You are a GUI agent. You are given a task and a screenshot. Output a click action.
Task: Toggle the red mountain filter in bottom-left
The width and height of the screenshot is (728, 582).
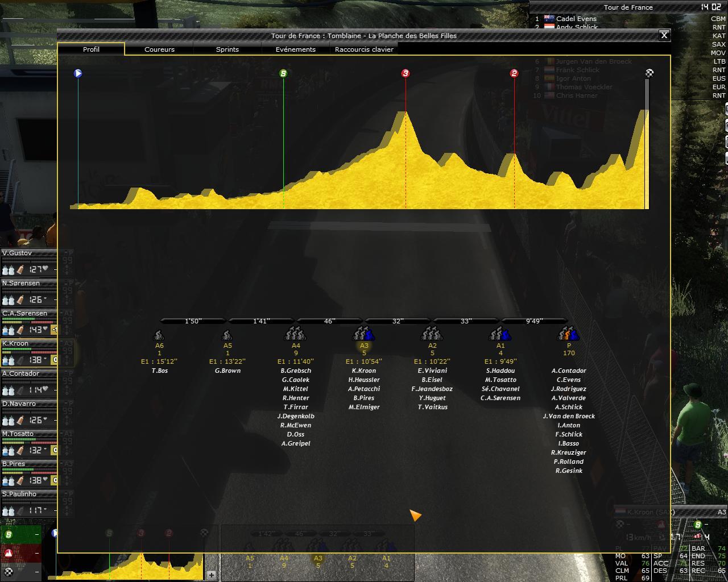[x=9, y=553]
